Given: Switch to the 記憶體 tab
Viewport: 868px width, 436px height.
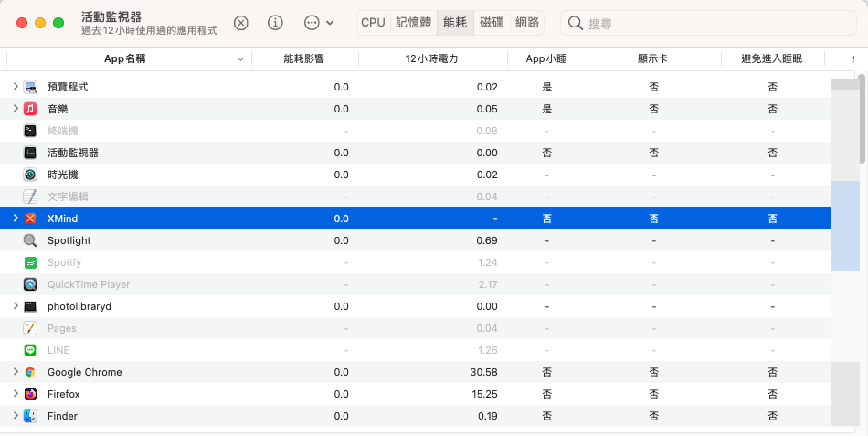Looking at the screenshot, I should tap(414, 23).
